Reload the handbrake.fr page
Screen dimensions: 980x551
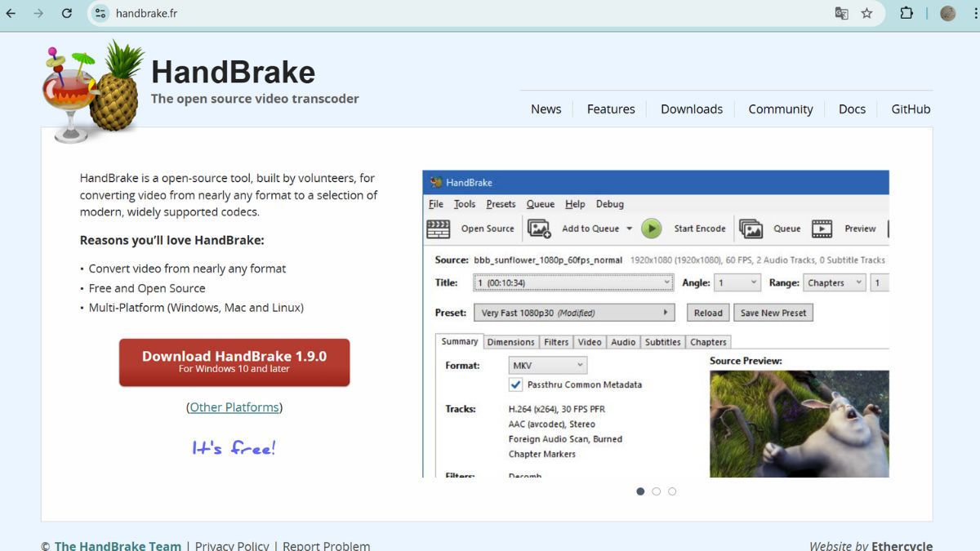pos(67,13)
